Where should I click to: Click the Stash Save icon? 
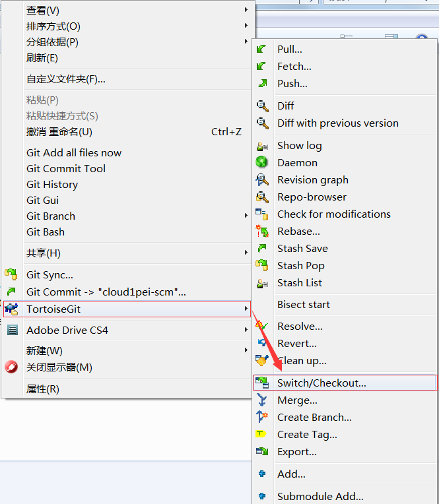pos(262,248)
